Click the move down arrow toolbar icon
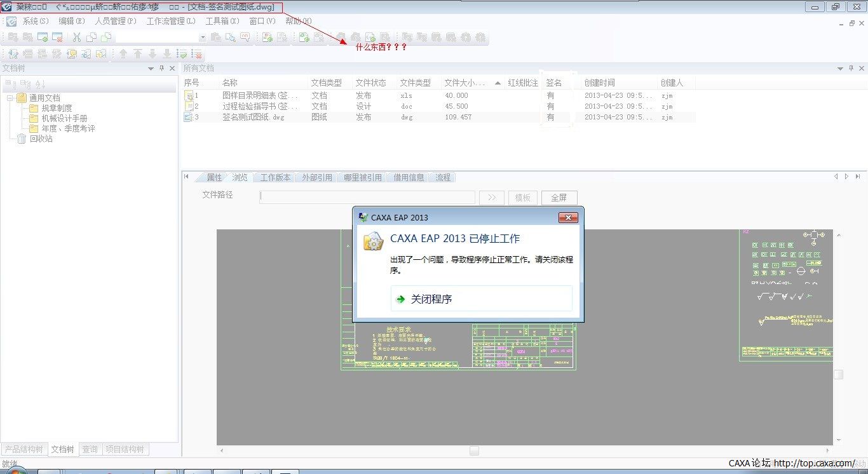The width and height of the screenshot is (868, 474). (153, 54)
